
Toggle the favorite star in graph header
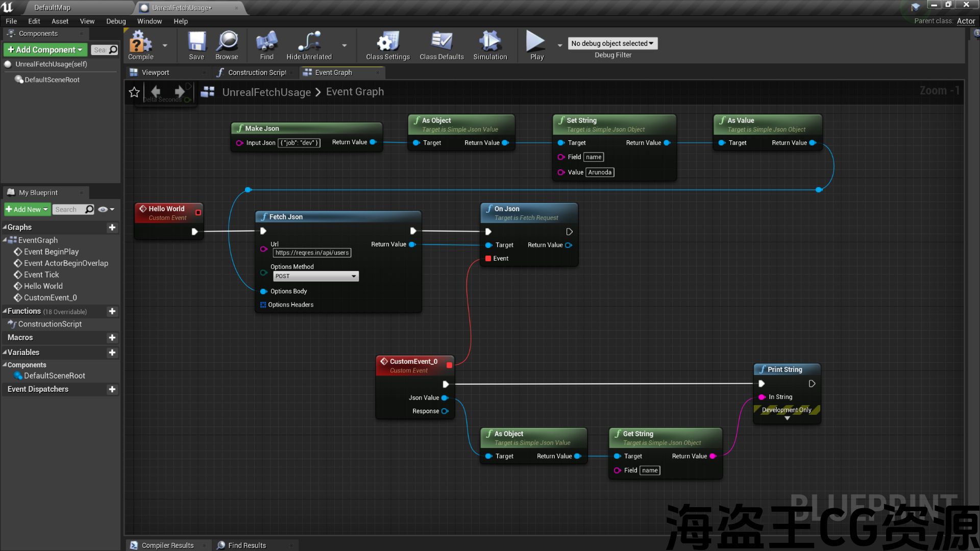click(134, 92)
